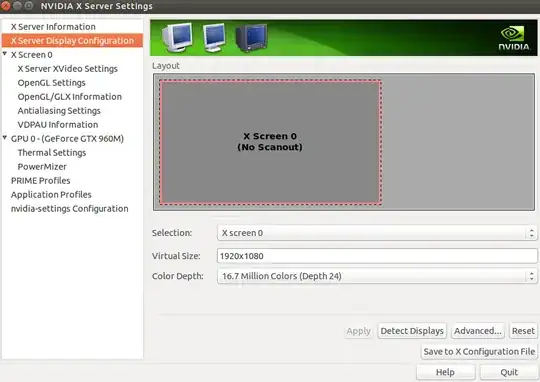Viewport: 540px width, 382px height.
Task: Open the Color Depth dropdown
Action: (377, 276)
